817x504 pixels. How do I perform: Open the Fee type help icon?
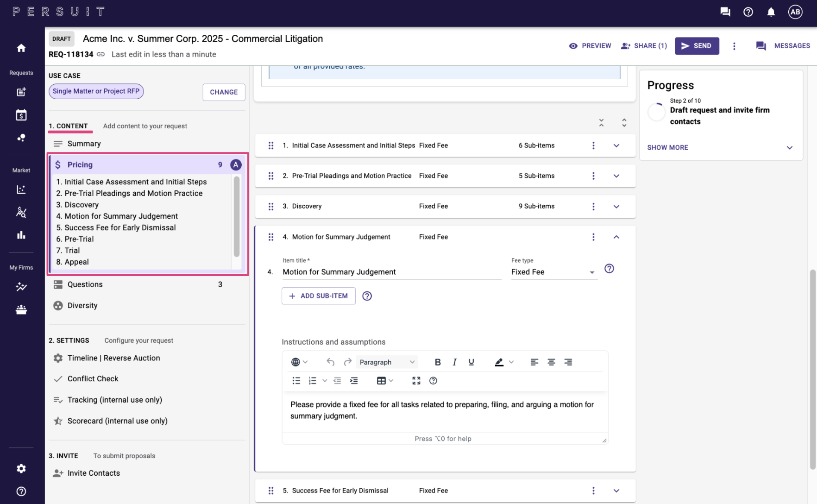click(609, 269)
